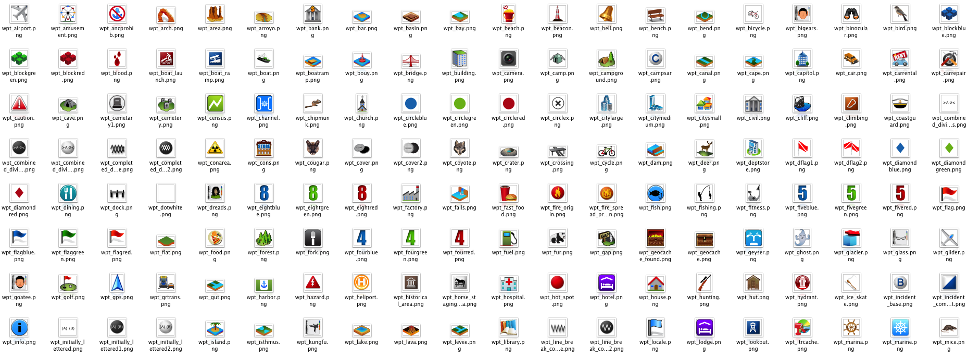Image resolution: width=980 pixels, height=357 pixels.
Task: Open the wpt_caution.png warning triangle icon
Action: [x=19, y=103]
